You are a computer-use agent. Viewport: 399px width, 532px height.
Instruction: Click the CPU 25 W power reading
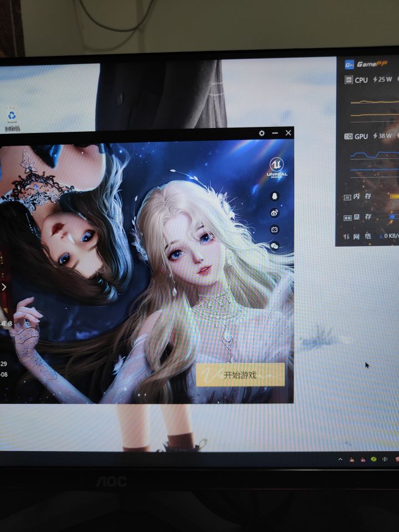[x=382, y=79]
